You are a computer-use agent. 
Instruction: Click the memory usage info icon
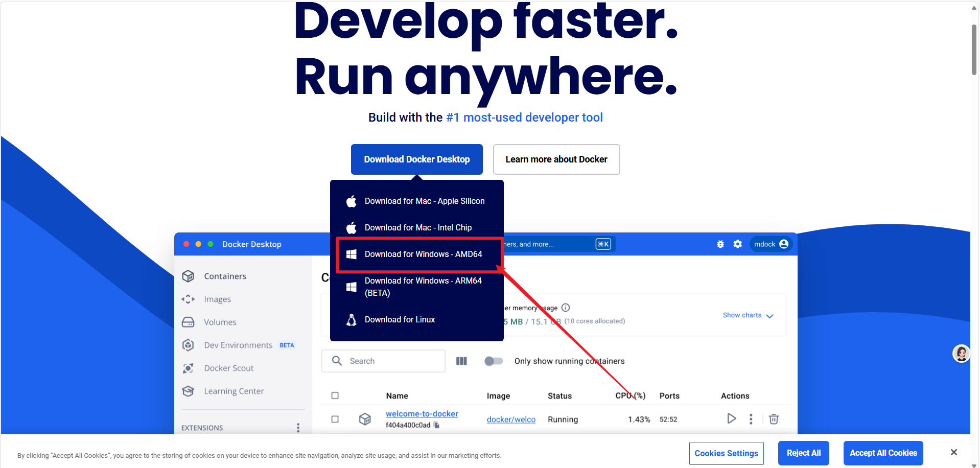click(x=566, y=308)
